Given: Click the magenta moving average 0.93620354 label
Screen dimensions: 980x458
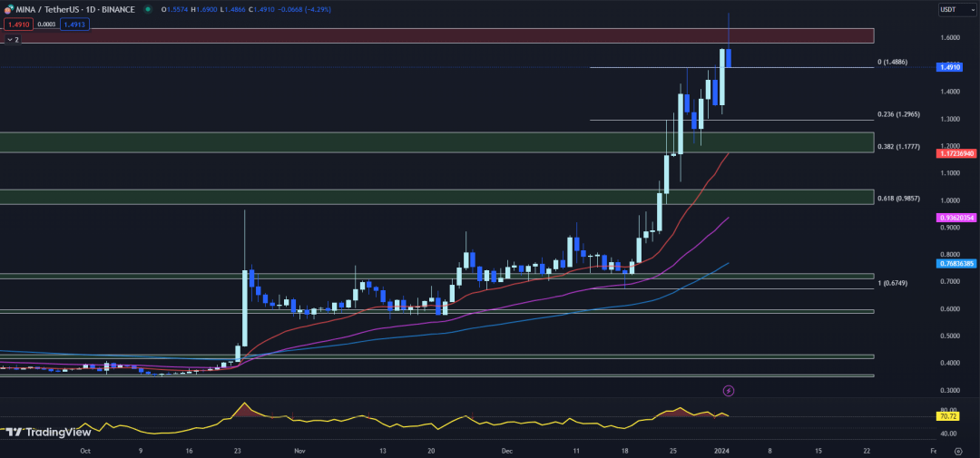Looking at the screenshot, I should tap(956, 218).
